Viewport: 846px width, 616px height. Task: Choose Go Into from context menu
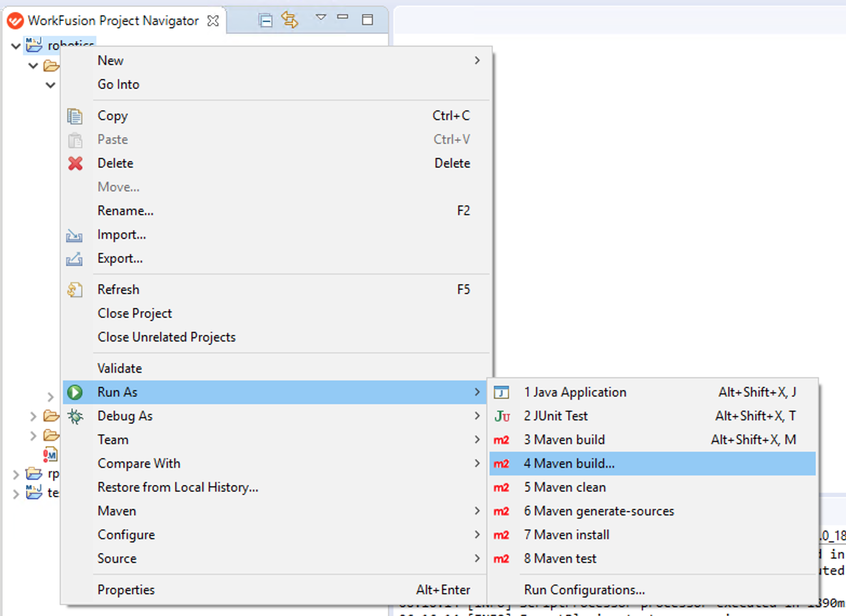click(276, 84)
